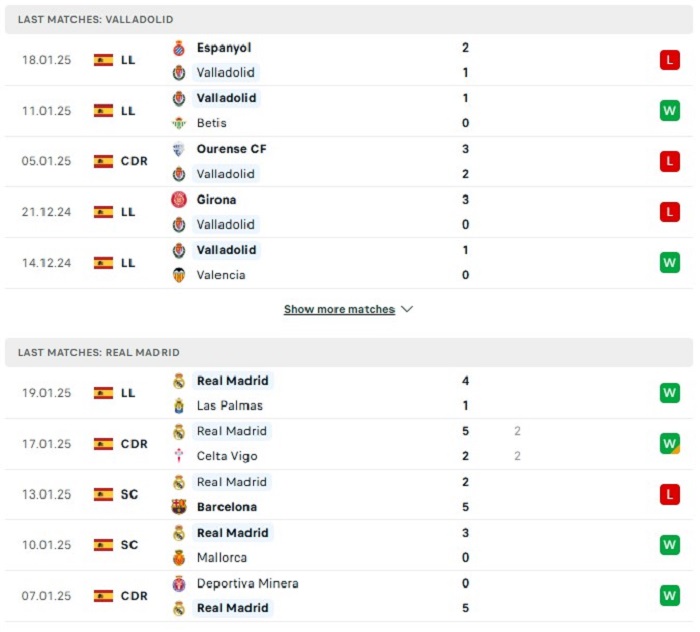Screen dimensions: 700x632
Task: Click the Celta Vigo crest icon
Action: [x=179, y=456]
